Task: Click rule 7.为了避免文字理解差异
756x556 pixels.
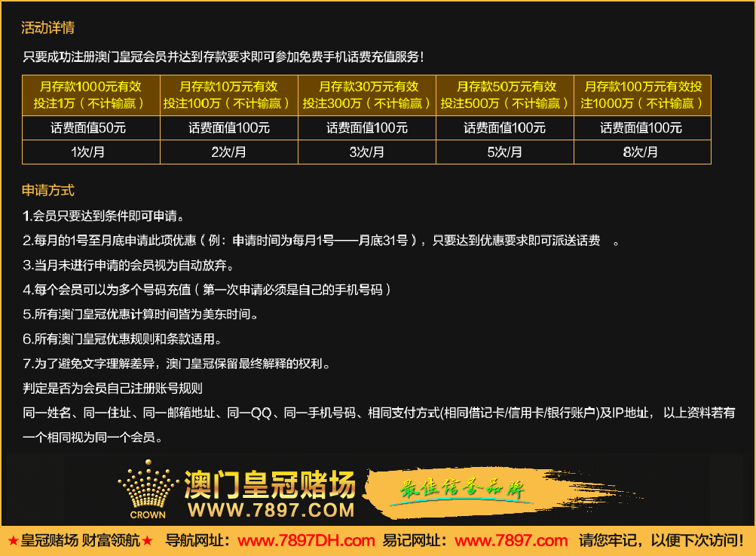Action: click(x=176, y=364)
